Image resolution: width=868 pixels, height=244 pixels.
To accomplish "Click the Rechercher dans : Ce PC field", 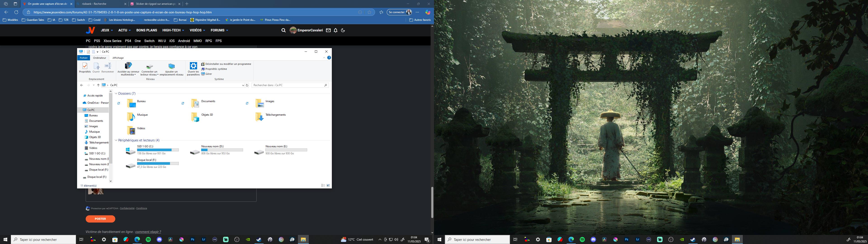I will (290, 85).
